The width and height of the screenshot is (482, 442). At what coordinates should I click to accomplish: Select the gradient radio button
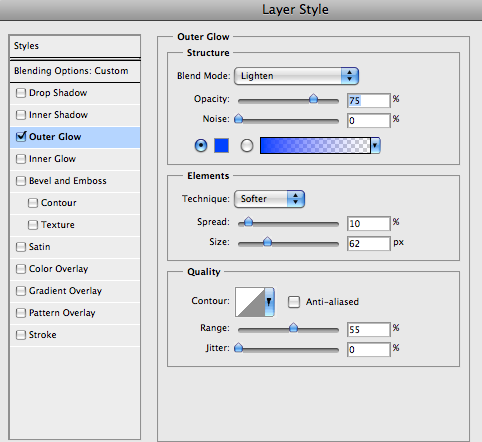pos(247,146)
